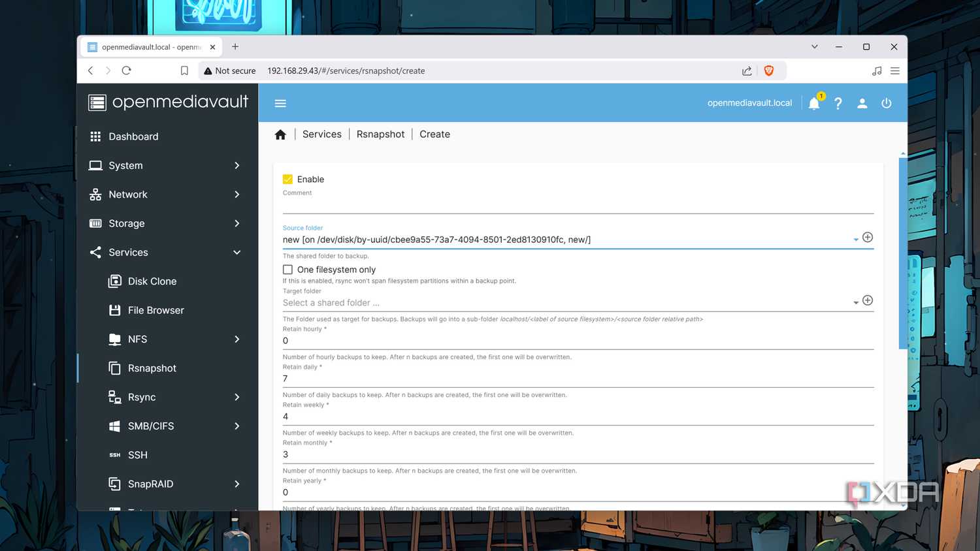
Task: Click the share icon in address bar
Action: tap(747, 71)
